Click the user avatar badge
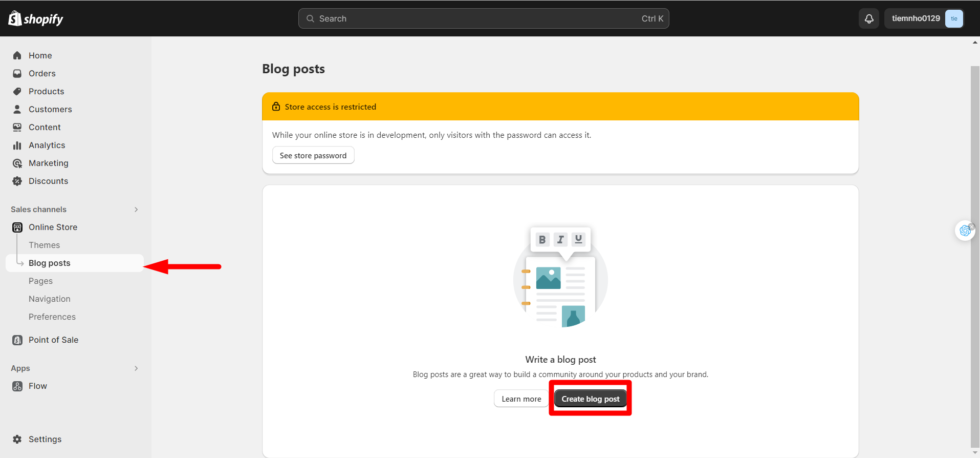 tap(954, 18)
